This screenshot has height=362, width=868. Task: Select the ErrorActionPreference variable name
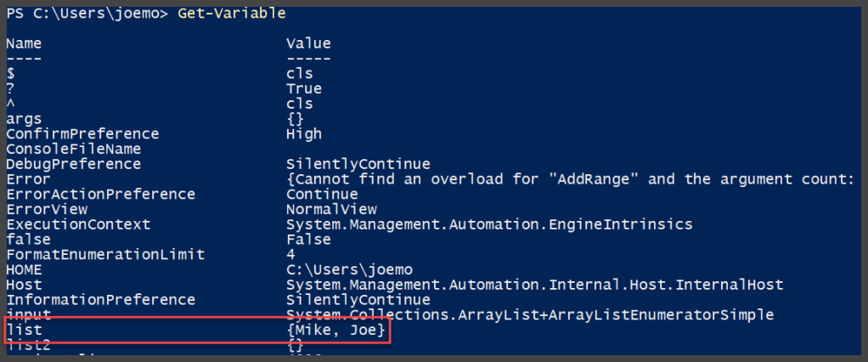click(x=100, y=194)
